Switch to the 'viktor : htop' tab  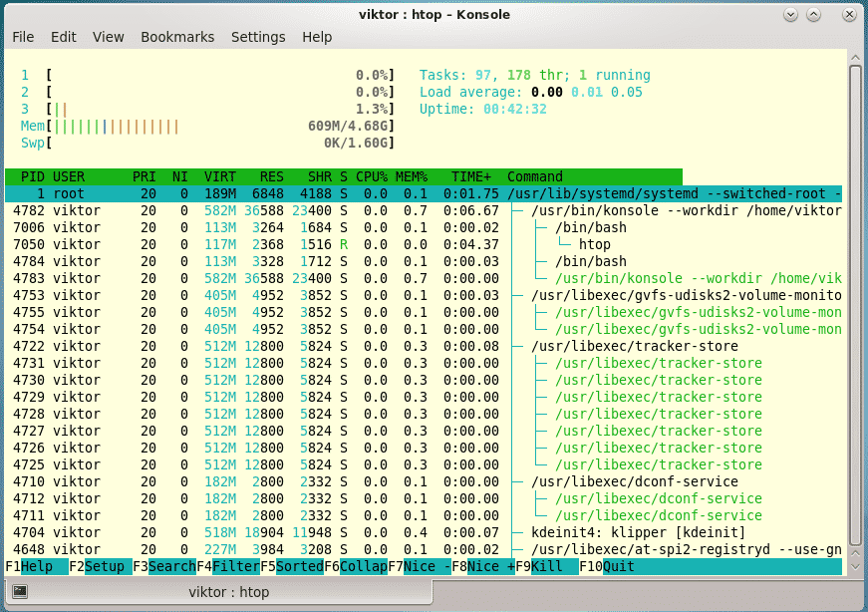click(x=218, y=592)
